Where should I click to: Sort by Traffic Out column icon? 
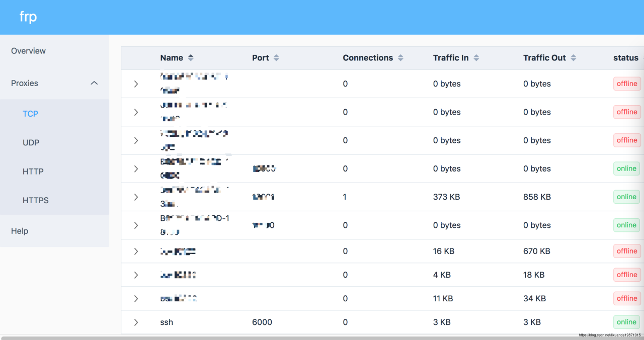click(573, 58)
